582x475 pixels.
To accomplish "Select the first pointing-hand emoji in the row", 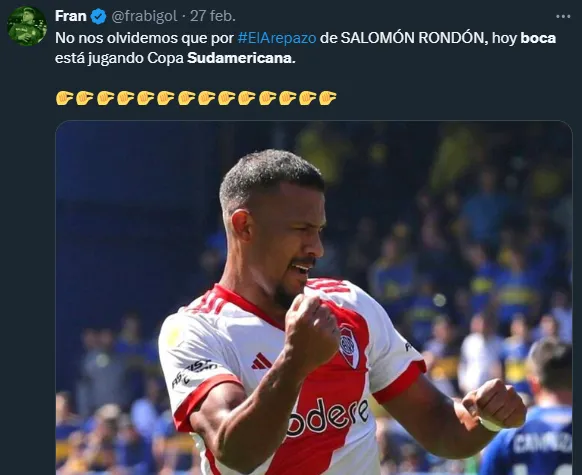I will (x=64, y=98).
